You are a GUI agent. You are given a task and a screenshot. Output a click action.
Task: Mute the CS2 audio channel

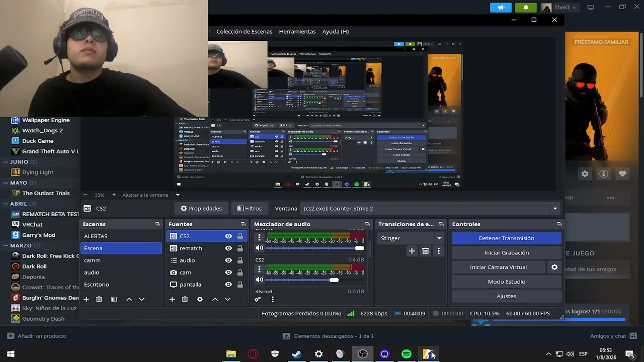click(x=259, y=280)
